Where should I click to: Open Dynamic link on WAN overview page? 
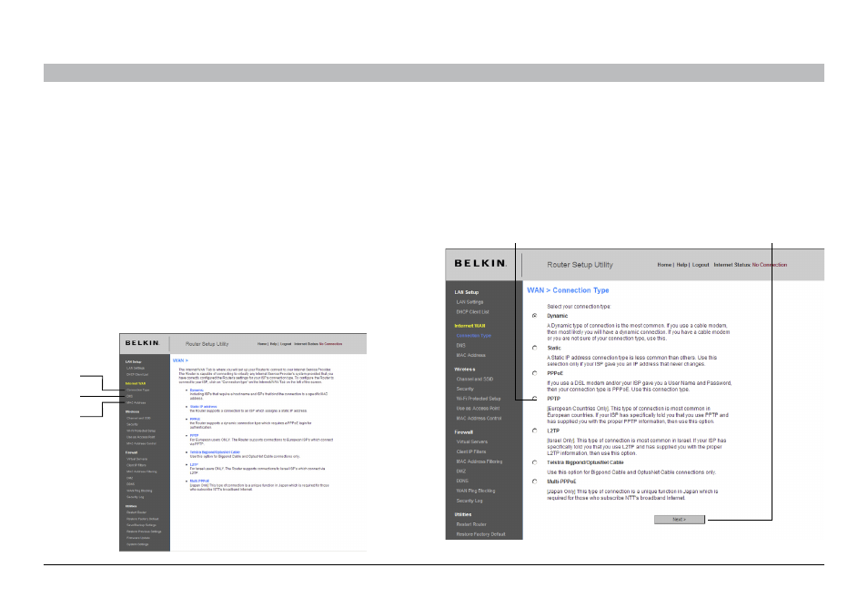coord(197,390)
